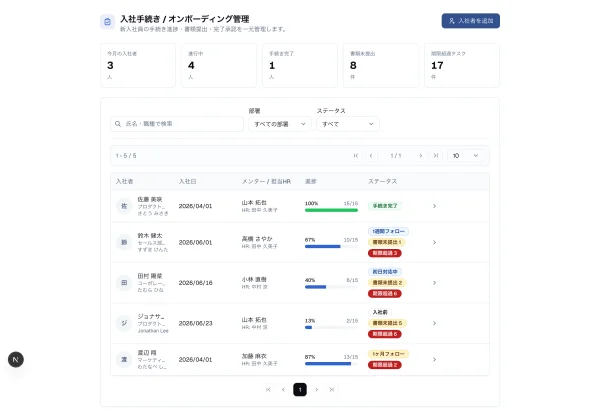Screen dimensions: 600x420
Task: Click the 期限超過タスク stat card showing 17
Action: tap(462, 65)
